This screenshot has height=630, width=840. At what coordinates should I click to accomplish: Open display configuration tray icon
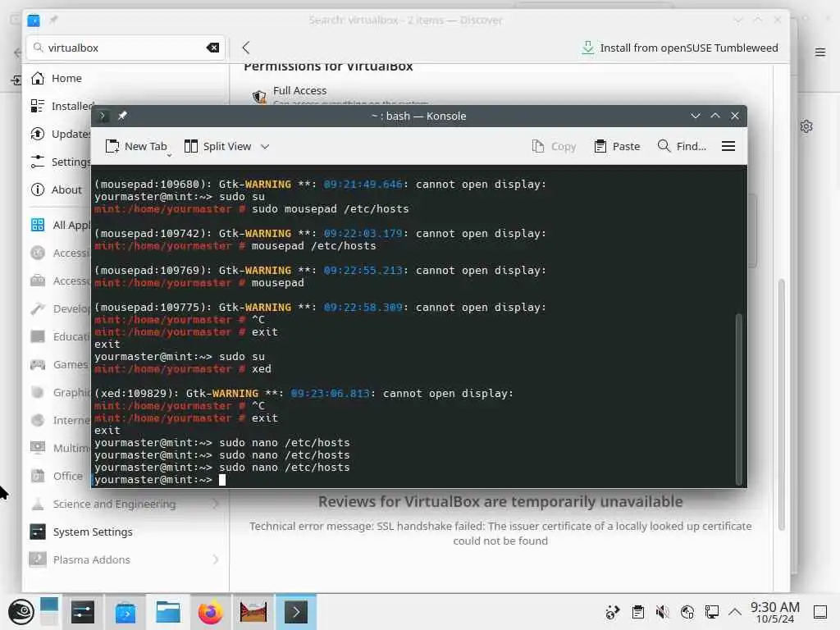click(x=711, y=612)
